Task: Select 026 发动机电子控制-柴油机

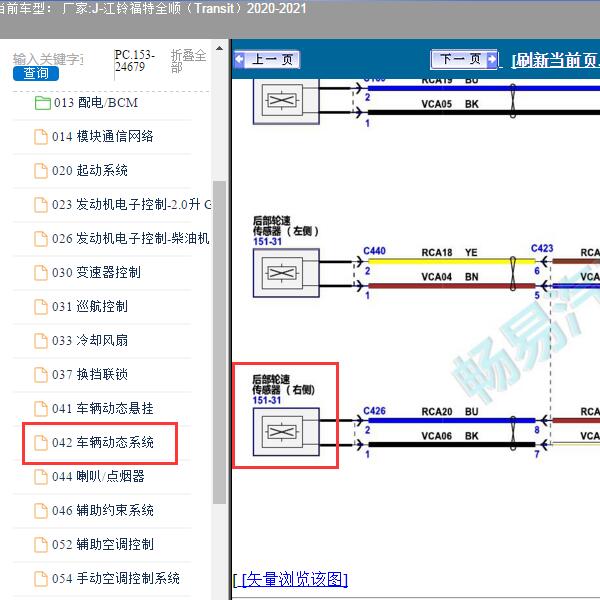Action: pyautogui.click(x=130, y=239)
